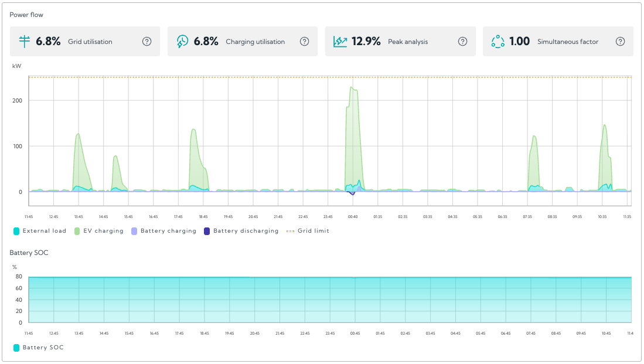
Task: Click the Battery SOC section heading
Action: (29, 253)
